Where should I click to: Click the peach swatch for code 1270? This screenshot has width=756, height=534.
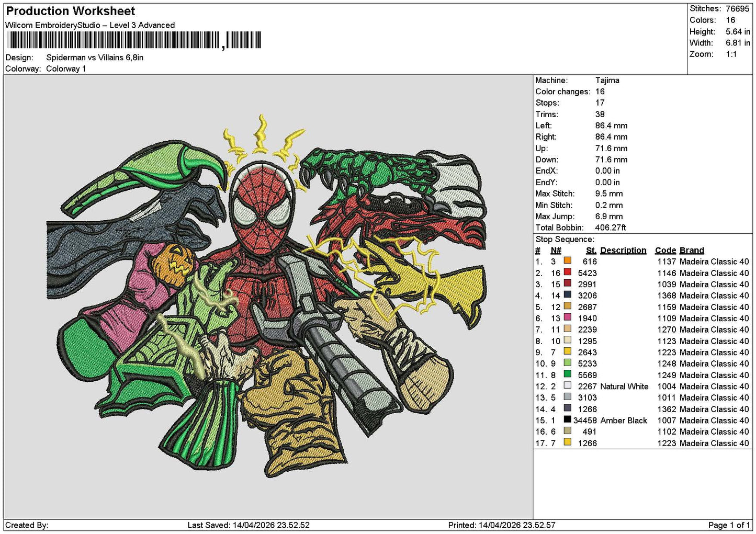coord(567,329)
